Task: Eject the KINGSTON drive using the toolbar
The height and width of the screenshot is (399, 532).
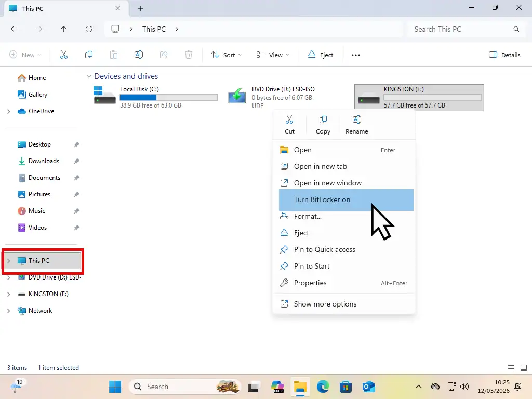Action: 321,55
